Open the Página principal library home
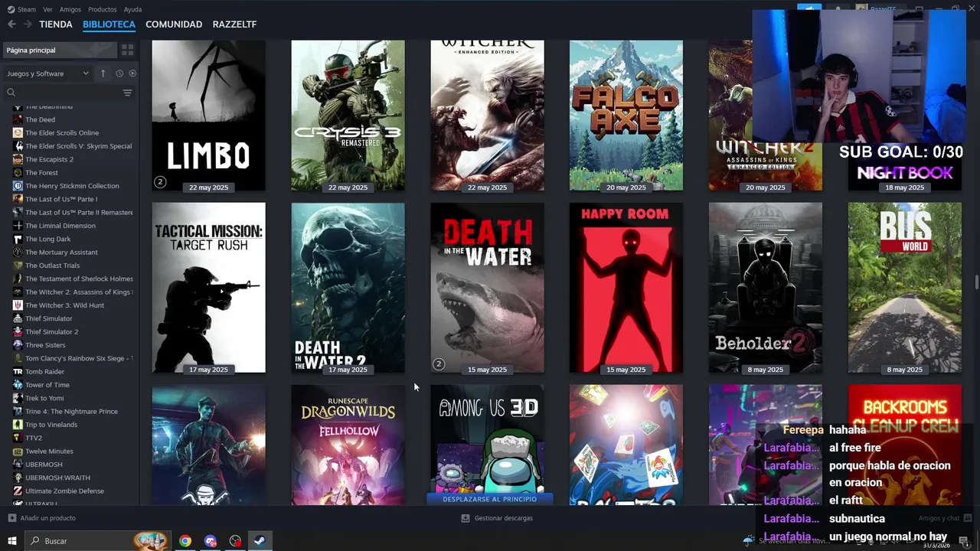Image resolution: width=980 pixels, height=551 pixels. 60,50
